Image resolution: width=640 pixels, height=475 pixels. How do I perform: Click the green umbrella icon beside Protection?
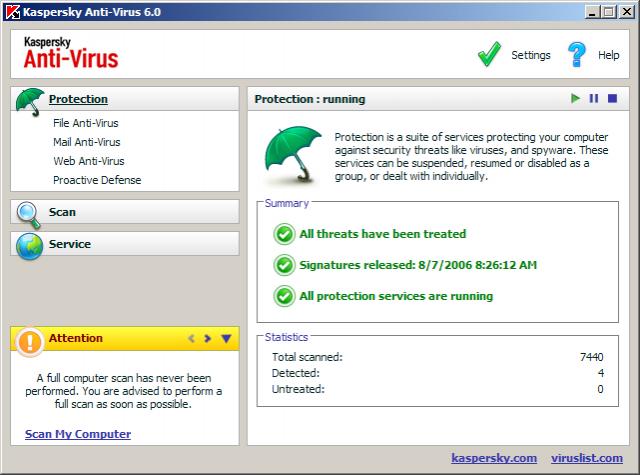click(x=29, y=101)
